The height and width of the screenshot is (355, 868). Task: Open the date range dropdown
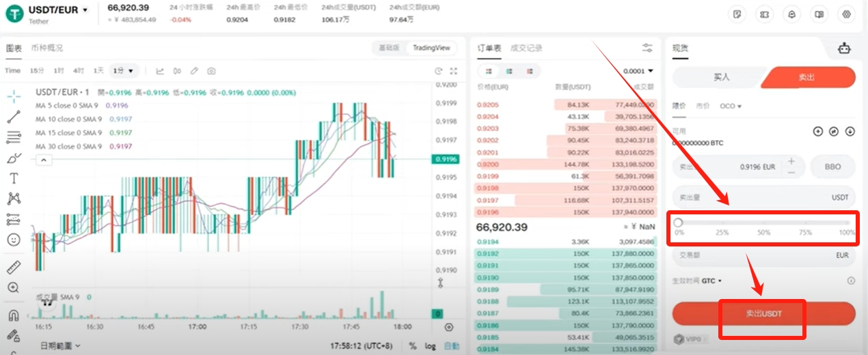[60, 346]
